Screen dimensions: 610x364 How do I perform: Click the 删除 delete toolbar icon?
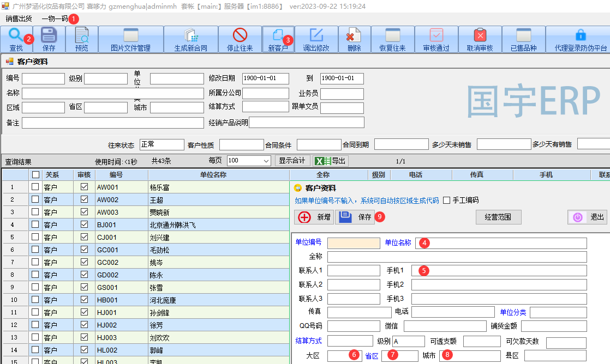[x=354, y=39]
